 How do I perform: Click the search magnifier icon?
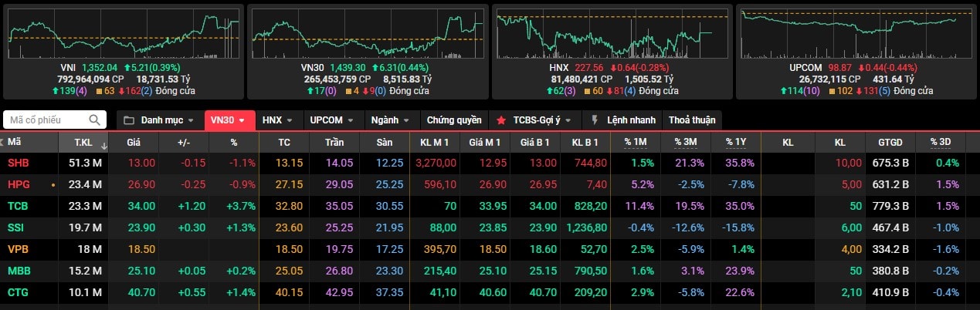click(x=95, y=120)
